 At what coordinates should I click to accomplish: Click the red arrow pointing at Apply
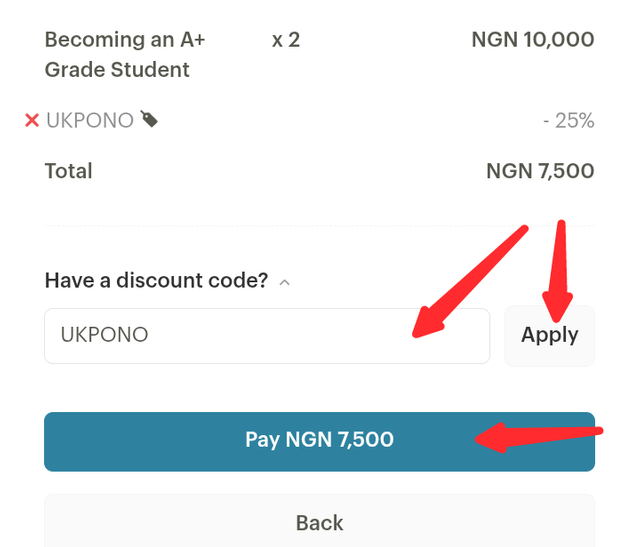558,271
